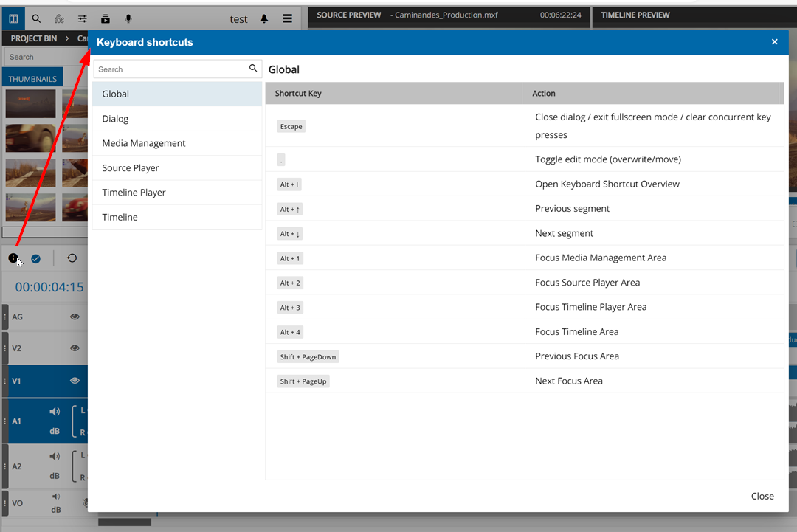Open the notifications bell

click(x=264, y=19)
